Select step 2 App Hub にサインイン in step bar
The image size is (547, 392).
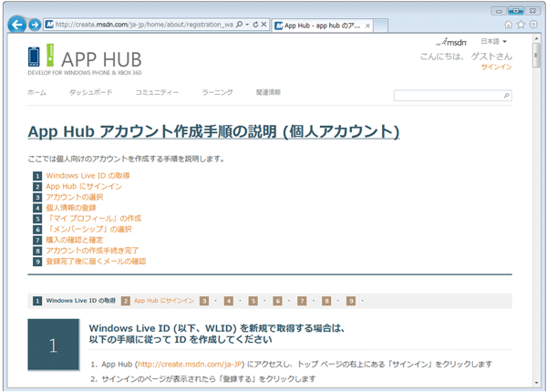point(158,301)
